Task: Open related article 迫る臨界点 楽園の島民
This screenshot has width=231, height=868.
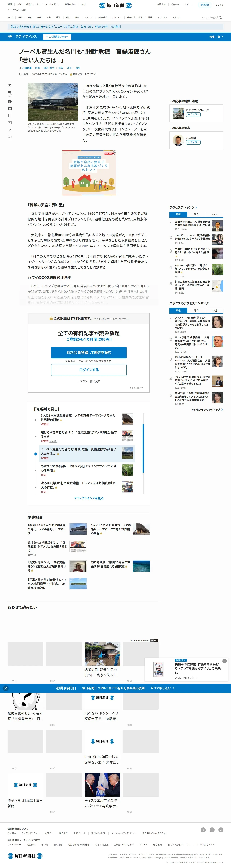Action: (110, 564)
